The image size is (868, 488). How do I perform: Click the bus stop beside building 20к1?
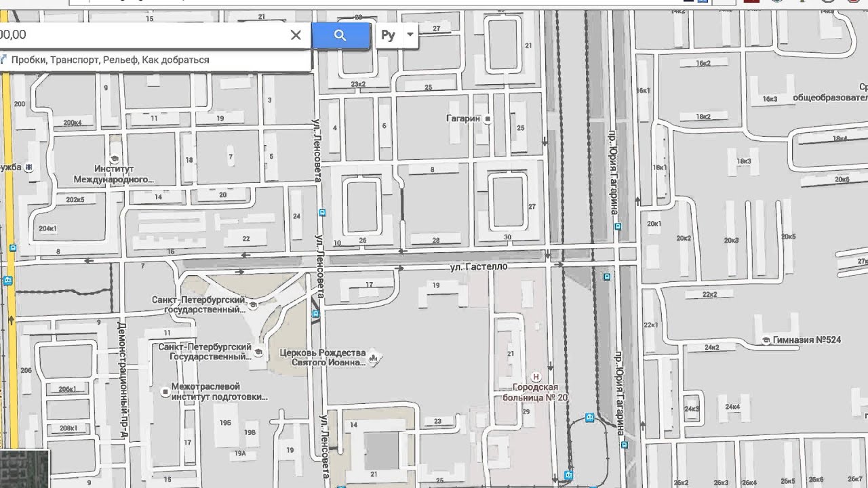click(x=618, y=227)
